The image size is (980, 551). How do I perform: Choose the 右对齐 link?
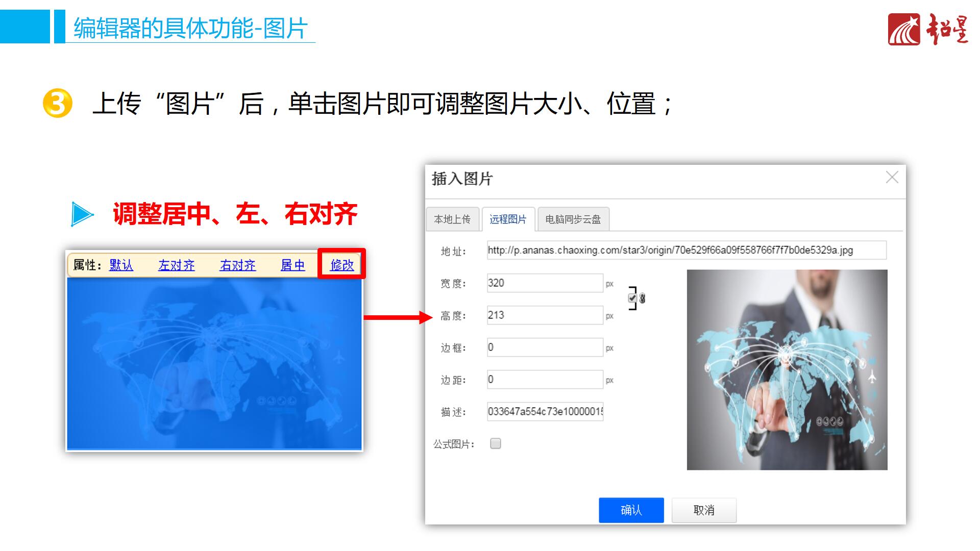(237, 265)
